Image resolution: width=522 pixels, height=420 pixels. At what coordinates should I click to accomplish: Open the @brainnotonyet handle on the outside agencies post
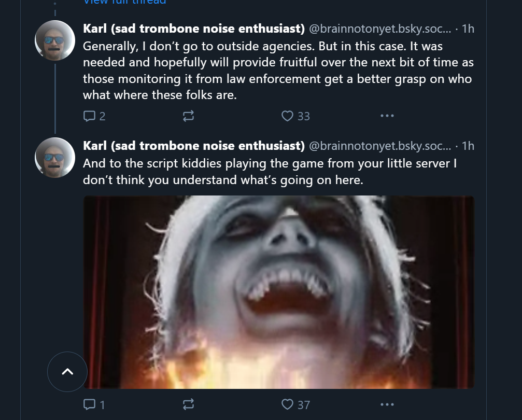(x=380, y=29)
